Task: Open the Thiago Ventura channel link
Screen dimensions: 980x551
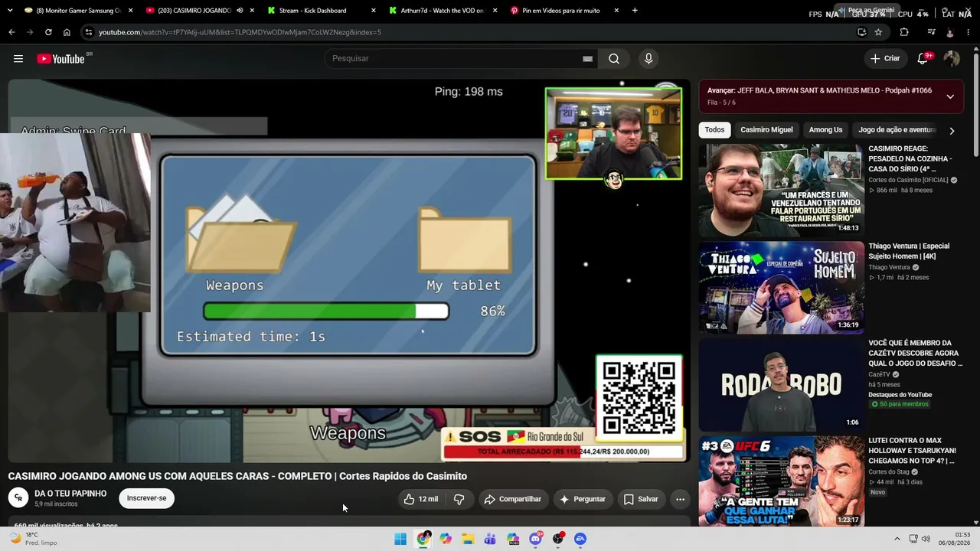Action: [x=889, y=268]
